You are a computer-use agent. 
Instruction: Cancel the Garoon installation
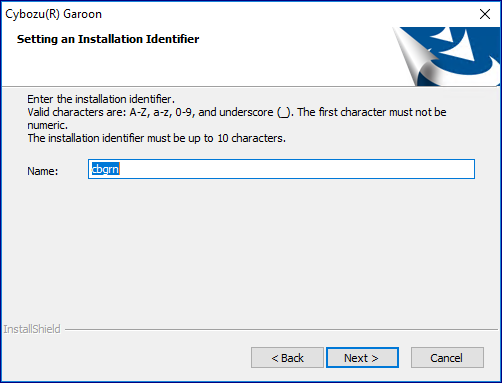point(447,358)
